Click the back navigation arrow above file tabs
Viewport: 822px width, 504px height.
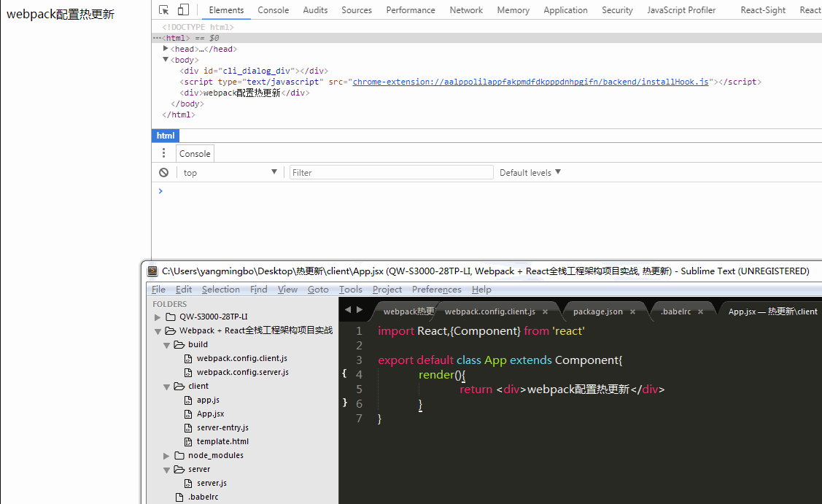[x=349, y=309]
